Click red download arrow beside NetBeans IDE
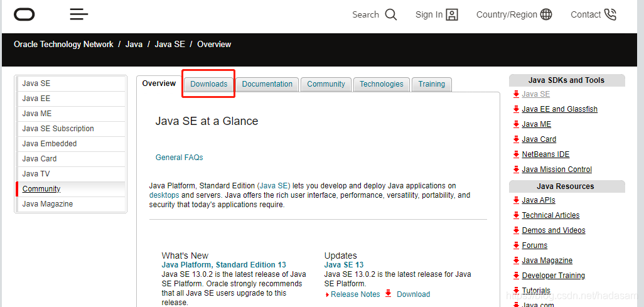This screenshot has width=644, height=307. (x=517, y=154)
